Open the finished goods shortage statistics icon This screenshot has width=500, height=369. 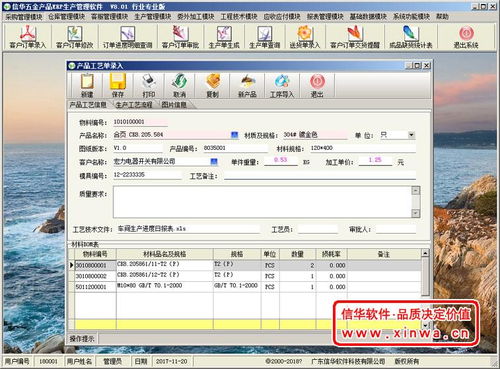click(411, 37)
